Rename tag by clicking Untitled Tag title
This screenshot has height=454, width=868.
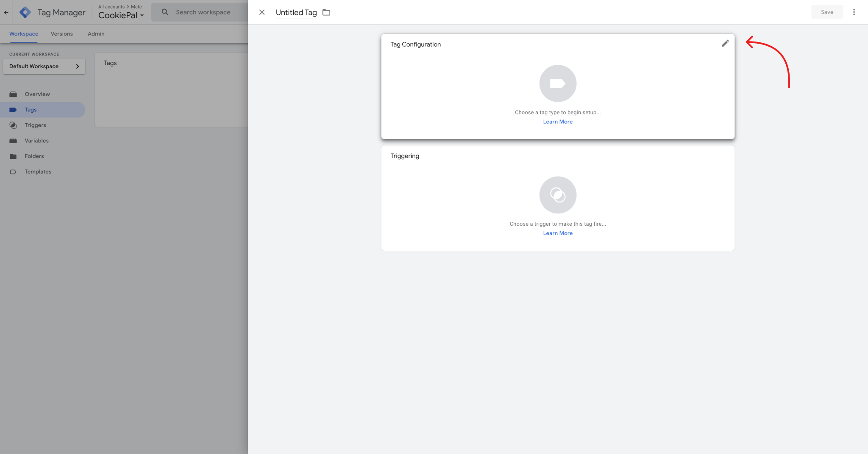(296, 13)
